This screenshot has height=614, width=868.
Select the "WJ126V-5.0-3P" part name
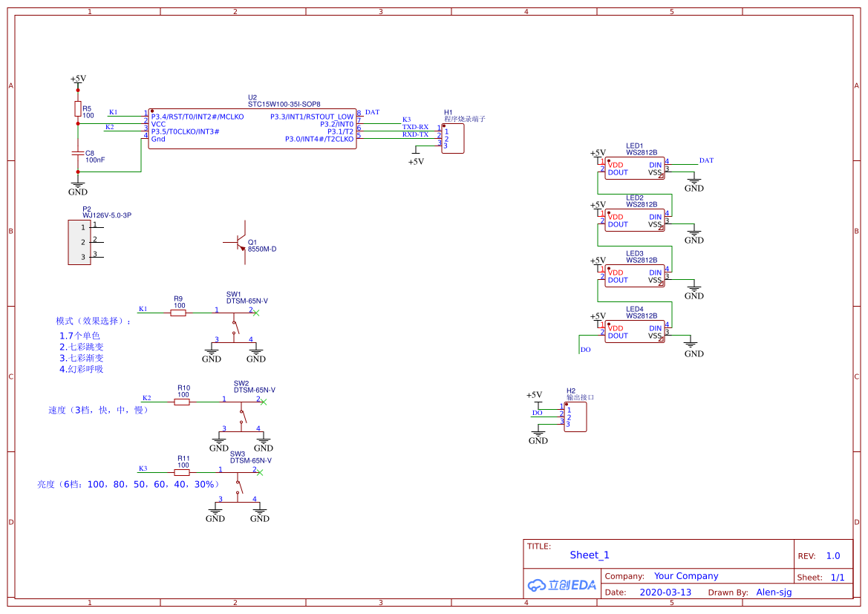pos(107,215)
